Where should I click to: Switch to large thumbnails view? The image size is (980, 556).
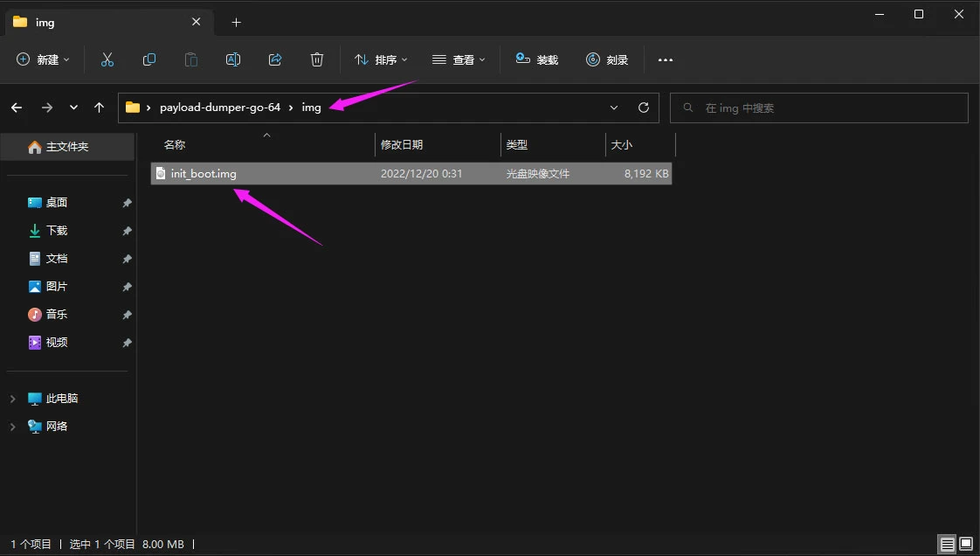966,544
